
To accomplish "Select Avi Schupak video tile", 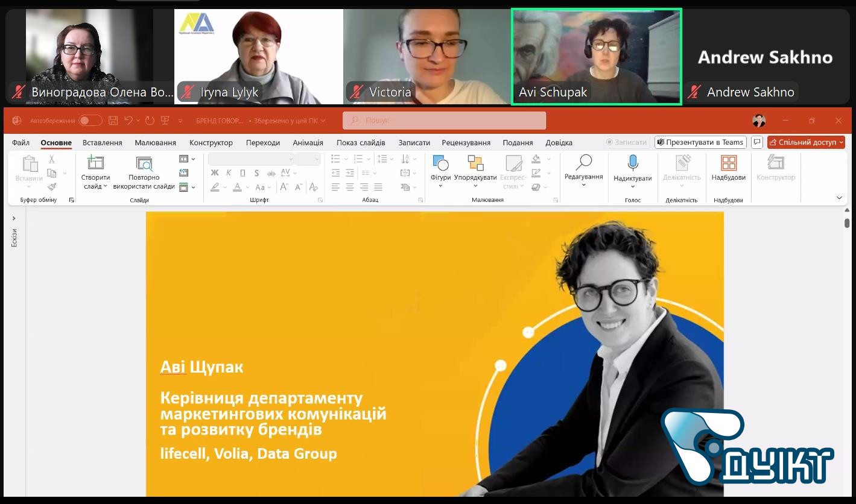I will pos(597,57).
